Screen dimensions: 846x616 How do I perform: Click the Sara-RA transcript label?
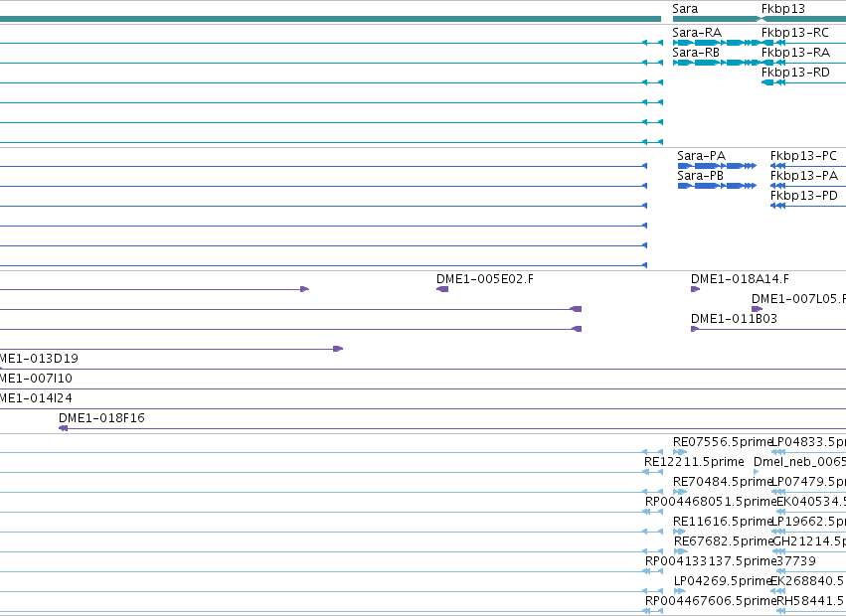[697, 33]
